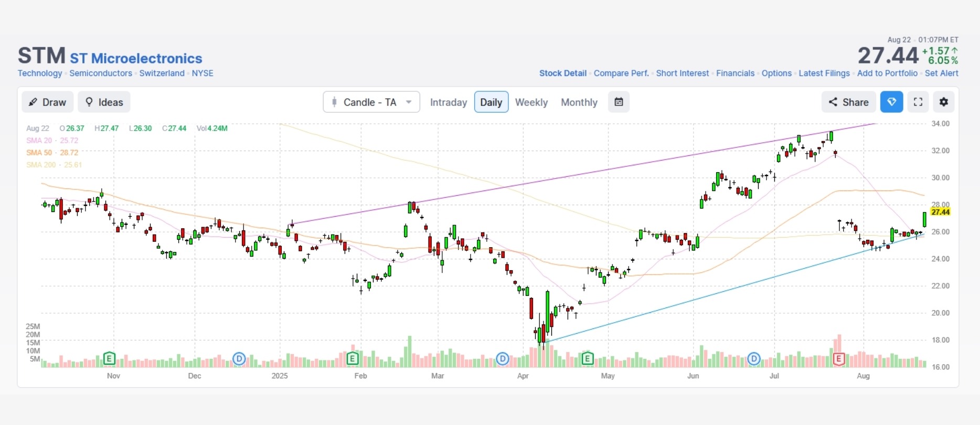Click the Aug 22 01:07PM ET timestamp
Image resolution: width=980 pixels, height=425 pixels.
click(923, 40)
